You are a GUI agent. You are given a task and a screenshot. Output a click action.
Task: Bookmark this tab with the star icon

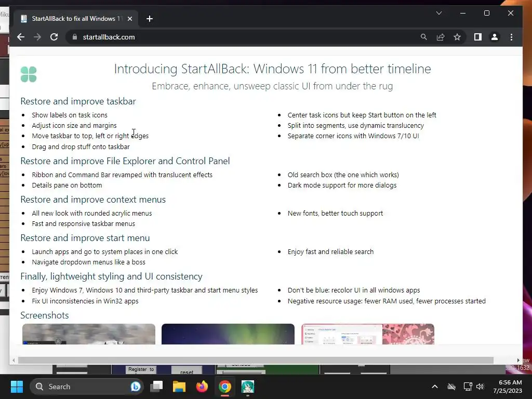(457, 37)
